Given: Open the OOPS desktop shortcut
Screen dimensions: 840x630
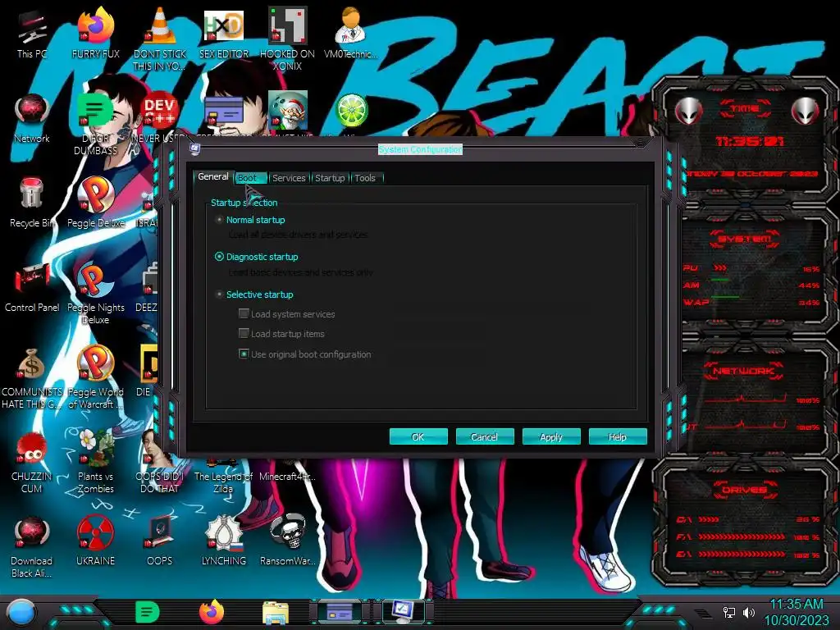Looking at the screenshot, I should pyautogui.click(x=160, y=541).
